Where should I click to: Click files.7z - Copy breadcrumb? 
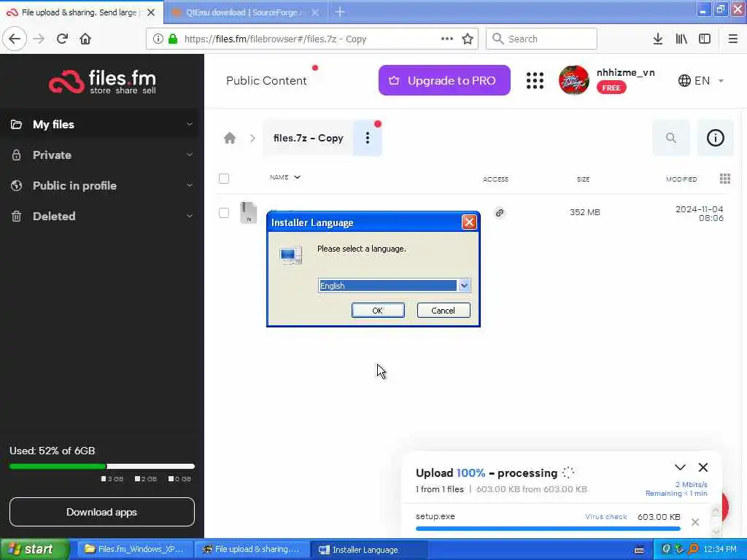309,138
